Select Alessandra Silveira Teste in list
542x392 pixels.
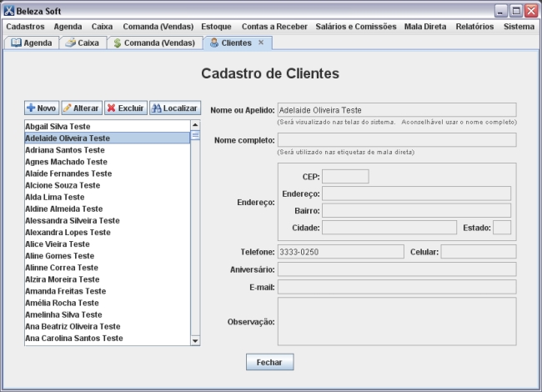coord(108,220)
